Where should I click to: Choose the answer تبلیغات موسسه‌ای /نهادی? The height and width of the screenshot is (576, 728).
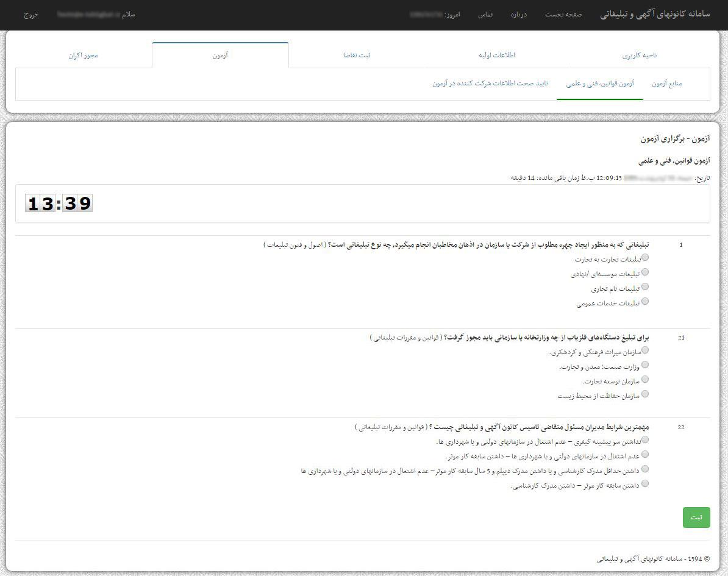pyautogui.click(x=645, y=272)
